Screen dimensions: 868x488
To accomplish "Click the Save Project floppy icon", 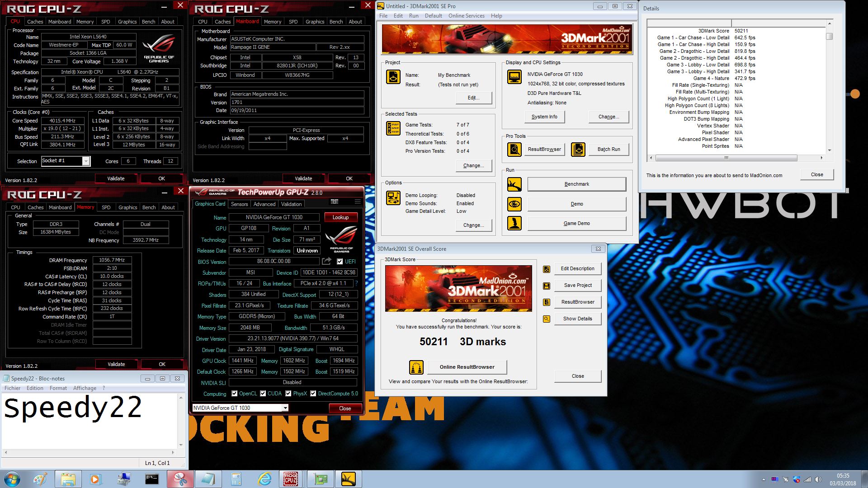I will (x=547, y=286).
